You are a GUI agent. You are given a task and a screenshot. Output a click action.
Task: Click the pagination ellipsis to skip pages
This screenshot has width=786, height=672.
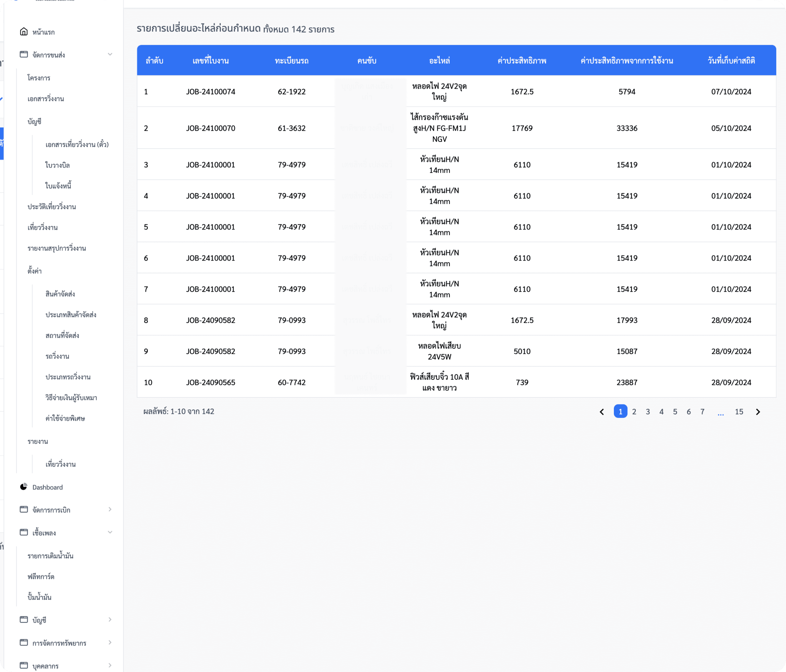[720, 413]
